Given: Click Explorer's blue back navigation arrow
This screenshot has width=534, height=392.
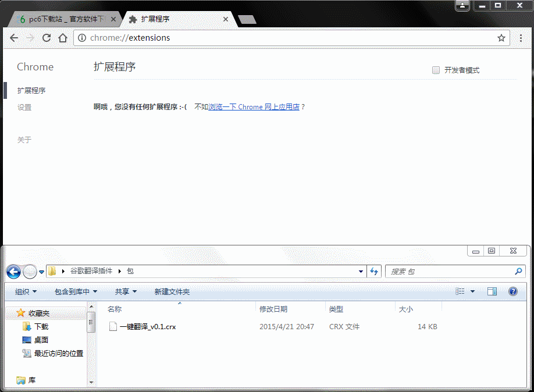Looking at the screenshot, I should (x=13, y=272).
